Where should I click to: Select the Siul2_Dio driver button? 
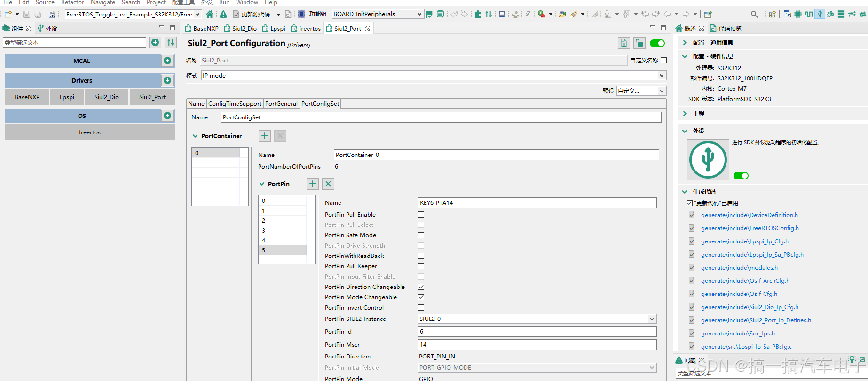click(x=107, y=97)
